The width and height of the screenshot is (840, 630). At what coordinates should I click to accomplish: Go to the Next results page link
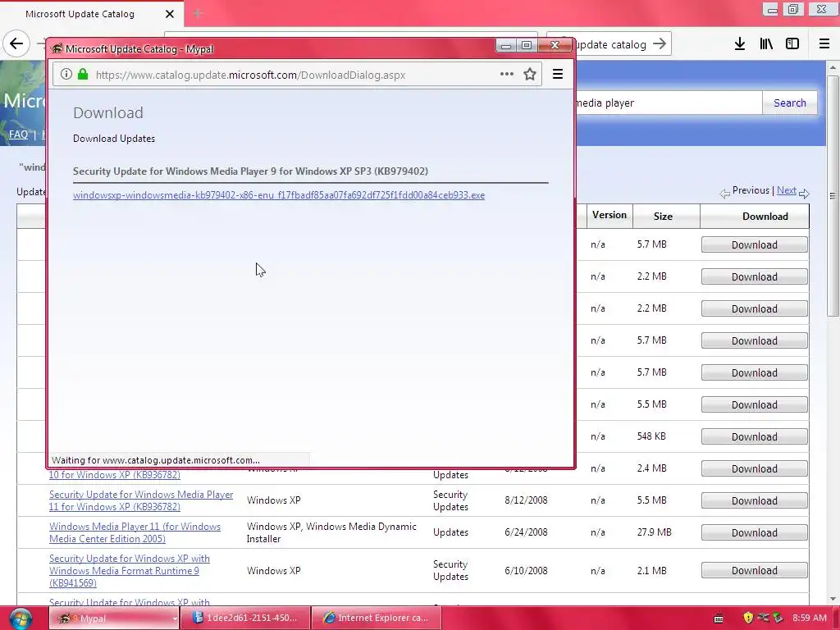click(787, 190)
